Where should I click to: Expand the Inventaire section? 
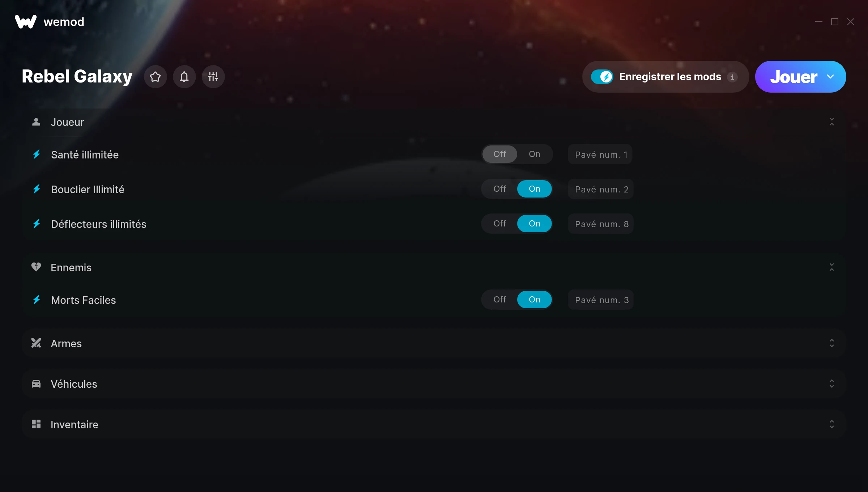pos(831,424)
